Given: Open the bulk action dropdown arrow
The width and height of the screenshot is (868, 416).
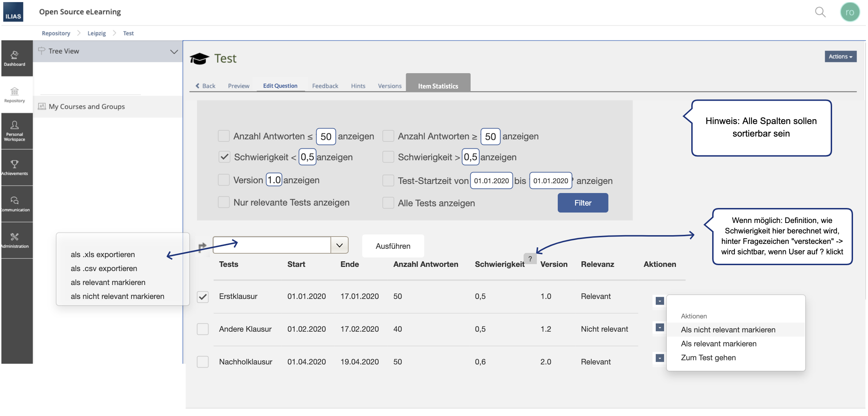Looking at the screenshot, I should tap(339, 245).
